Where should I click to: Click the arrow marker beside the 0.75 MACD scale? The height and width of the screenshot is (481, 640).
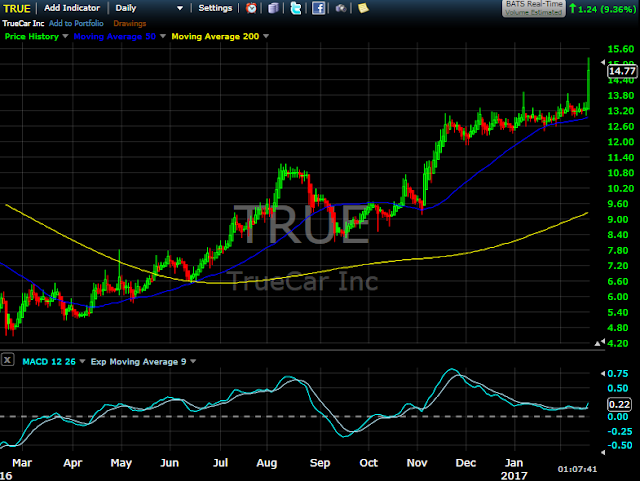603,374
